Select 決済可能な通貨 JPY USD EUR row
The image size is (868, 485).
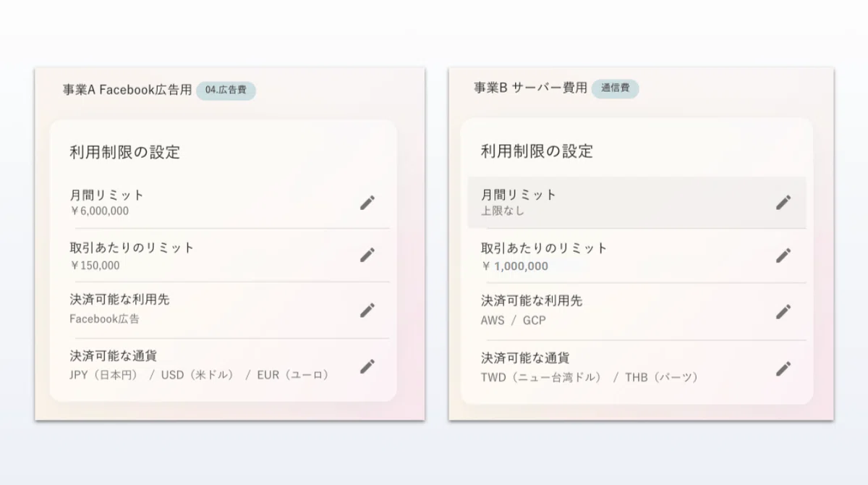coord(224,366)
